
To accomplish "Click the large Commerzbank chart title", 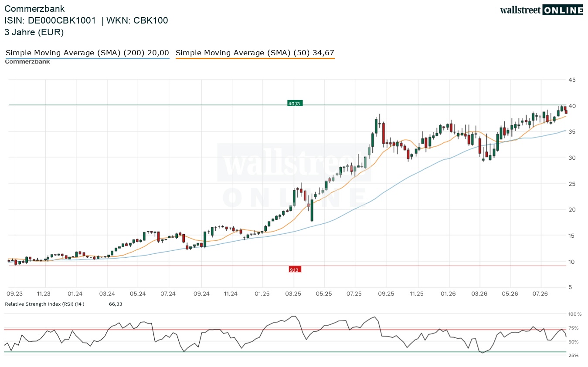I will tap(34, 9).
